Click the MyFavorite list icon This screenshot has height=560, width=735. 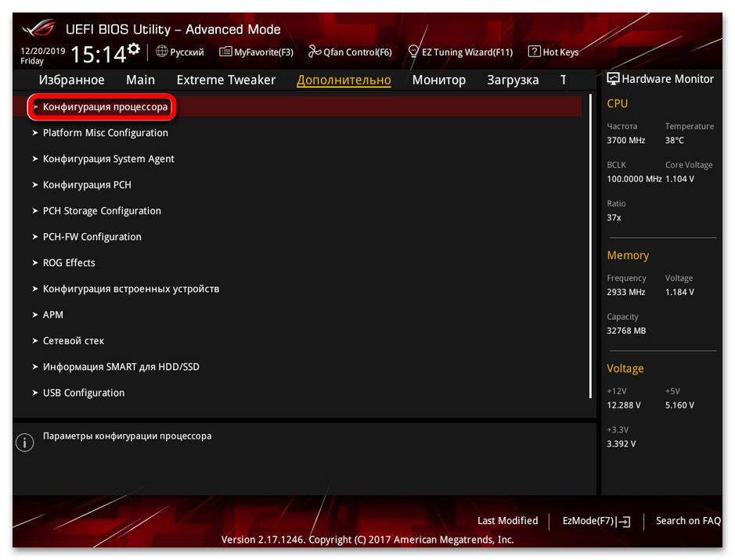pos(225,52)
